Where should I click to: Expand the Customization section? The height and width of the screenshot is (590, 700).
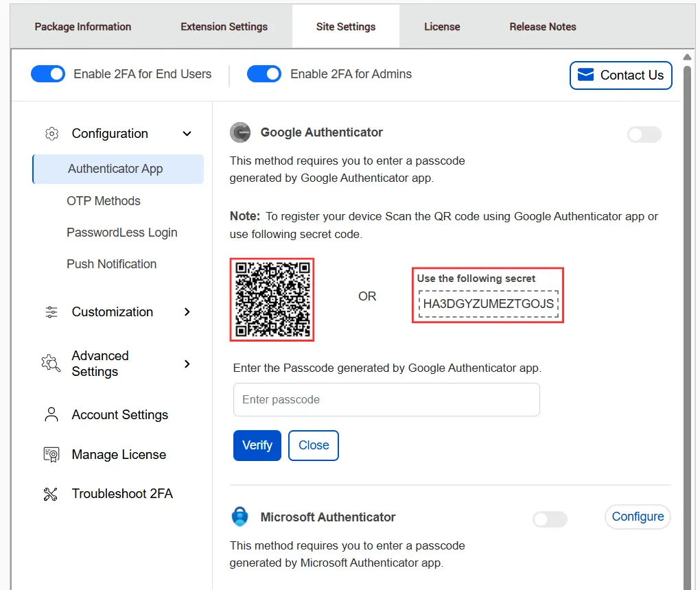(187, 312)
